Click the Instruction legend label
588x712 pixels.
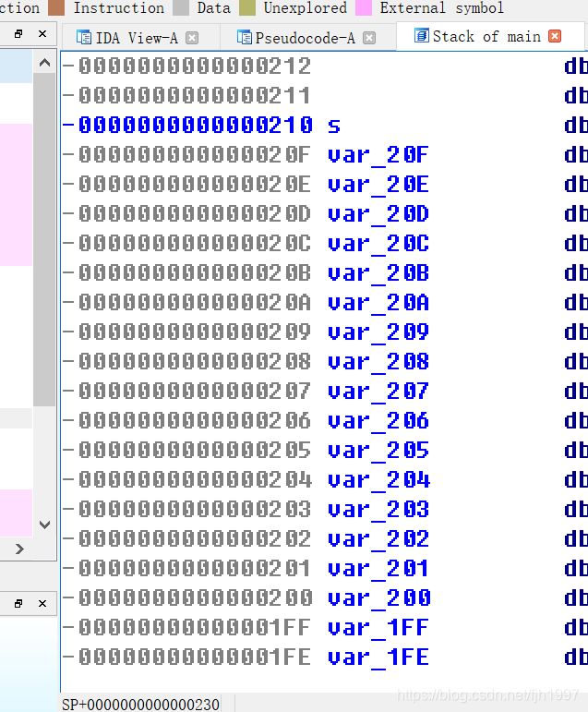119,7
